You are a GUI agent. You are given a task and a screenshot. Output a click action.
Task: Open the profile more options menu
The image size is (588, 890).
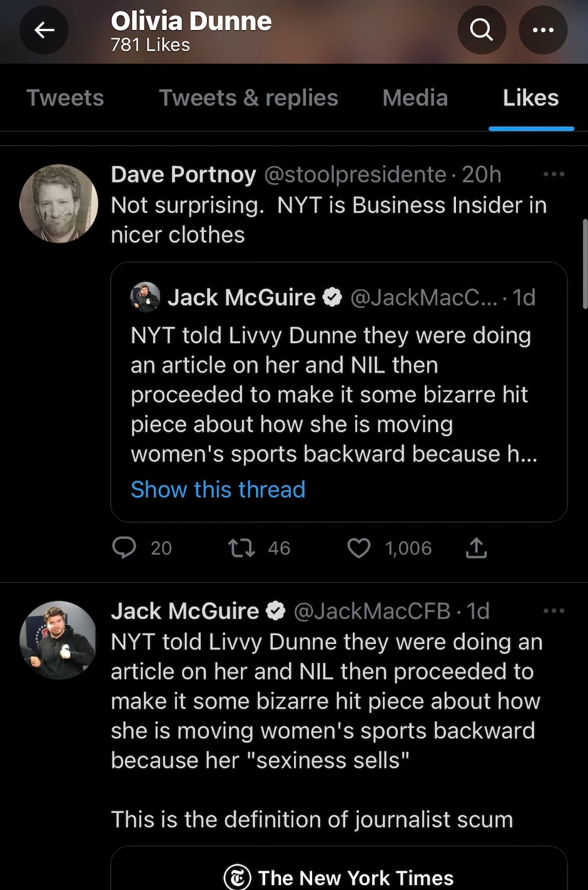click(x=542, y=29)
